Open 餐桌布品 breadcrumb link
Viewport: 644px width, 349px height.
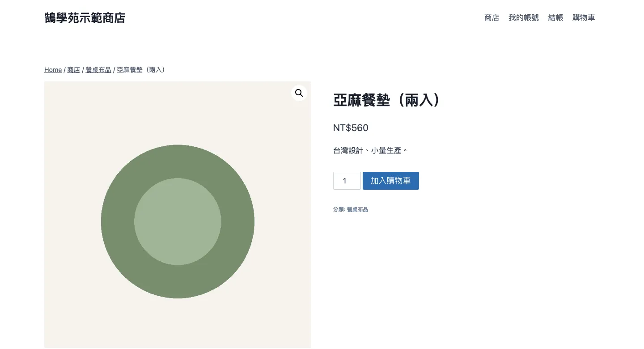point(98,70)
